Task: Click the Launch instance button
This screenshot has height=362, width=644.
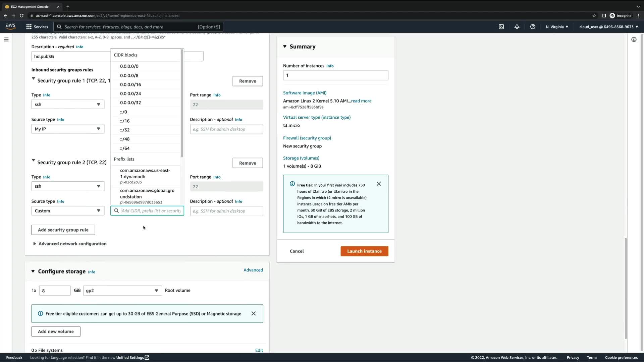Action: pos(364,251)
